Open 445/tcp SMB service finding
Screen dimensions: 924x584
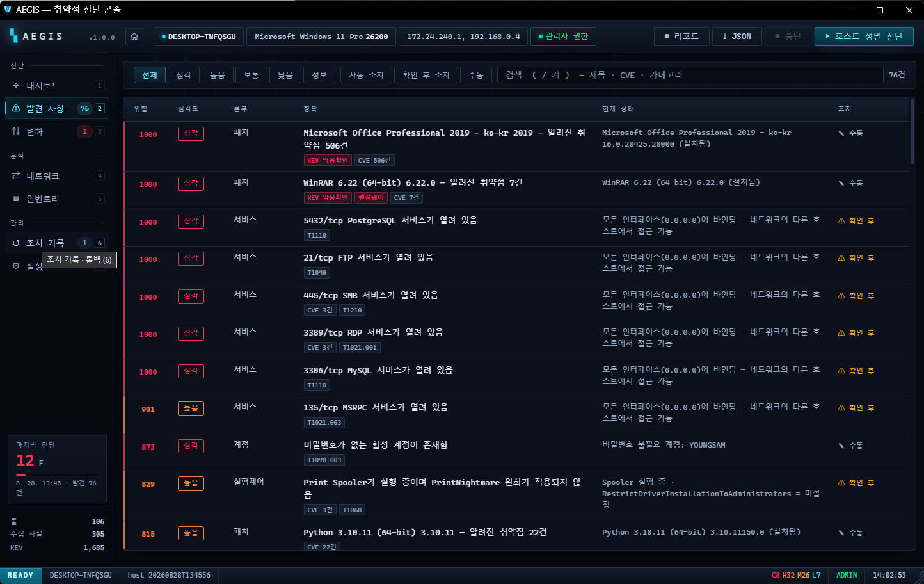(516, 303)
